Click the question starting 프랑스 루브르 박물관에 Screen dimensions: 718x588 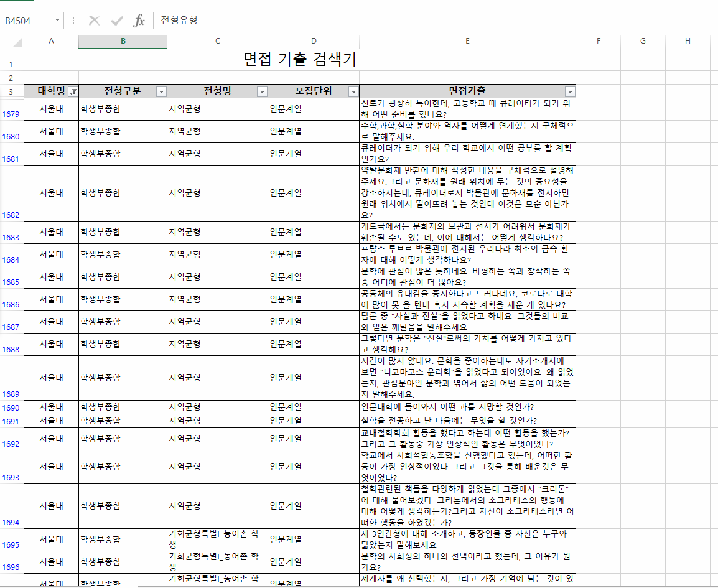point(467,254)
